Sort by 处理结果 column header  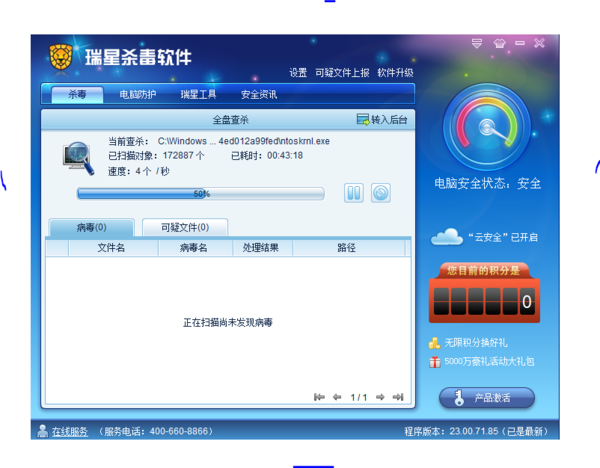262,248
